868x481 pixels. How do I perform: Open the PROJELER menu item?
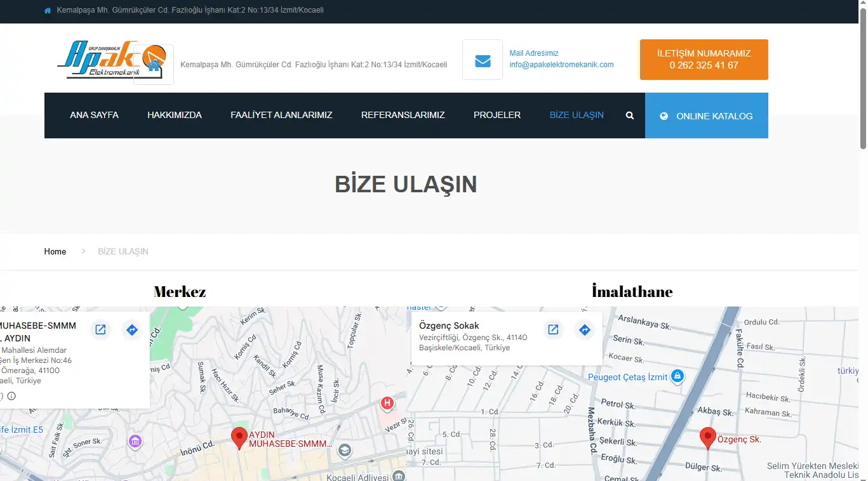coord(497,115)
